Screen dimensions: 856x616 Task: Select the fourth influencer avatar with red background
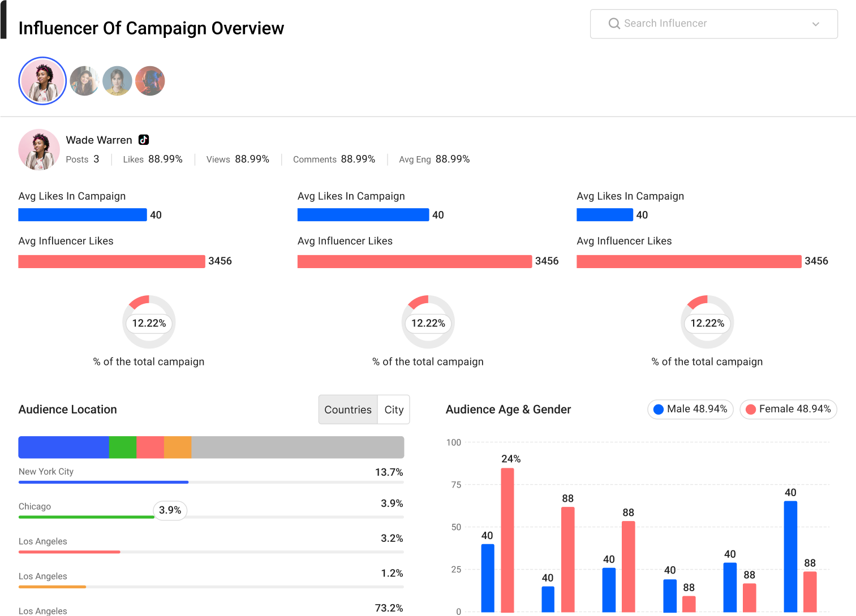point(150,81)
